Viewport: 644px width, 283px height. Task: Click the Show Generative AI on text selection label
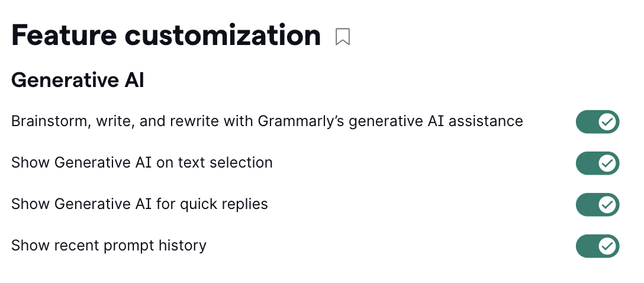tap(141, 163)
